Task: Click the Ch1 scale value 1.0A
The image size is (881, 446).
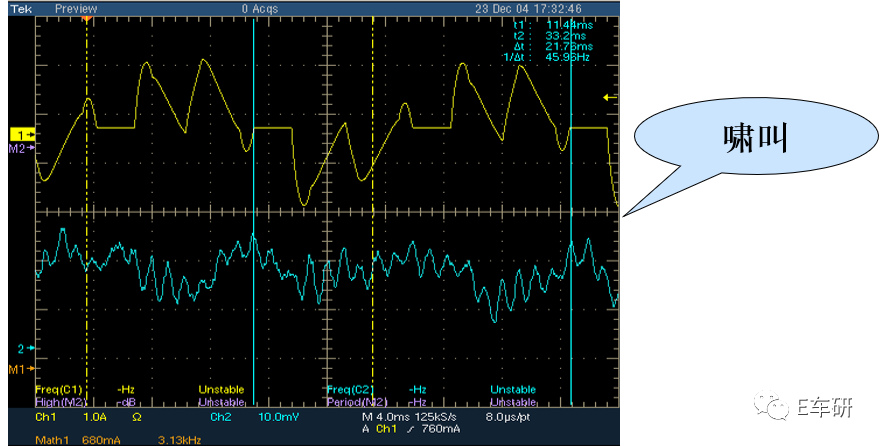Action: [94, 417]
